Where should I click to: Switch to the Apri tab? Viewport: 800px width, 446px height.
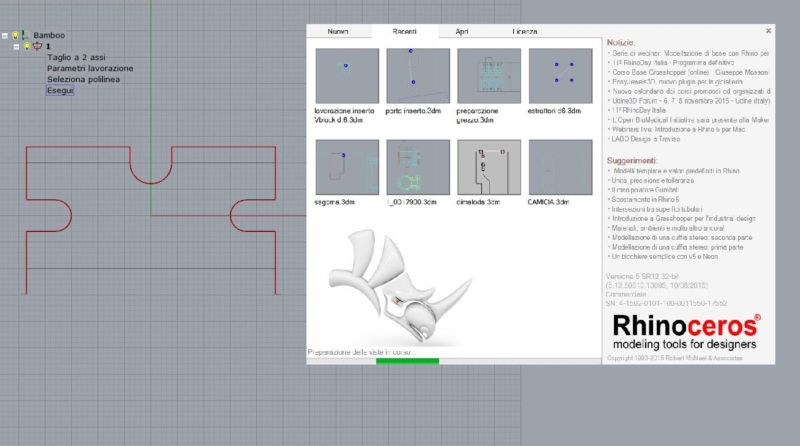point(461,32)
